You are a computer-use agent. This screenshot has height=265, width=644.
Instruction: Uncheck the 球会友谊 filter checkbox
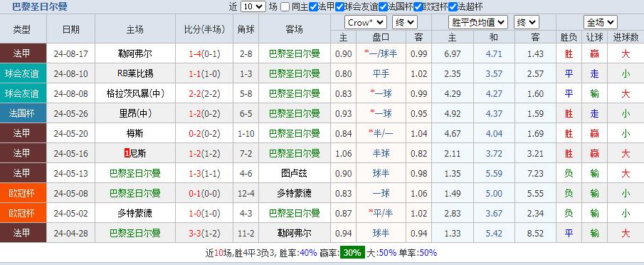pos(339,7)
